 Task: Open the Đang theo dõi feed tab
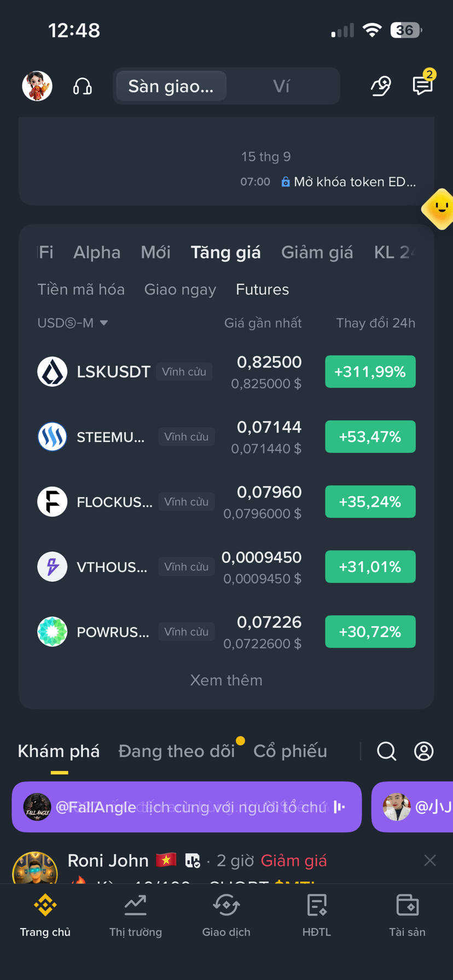pyautogui.click(x=176, y=751)
